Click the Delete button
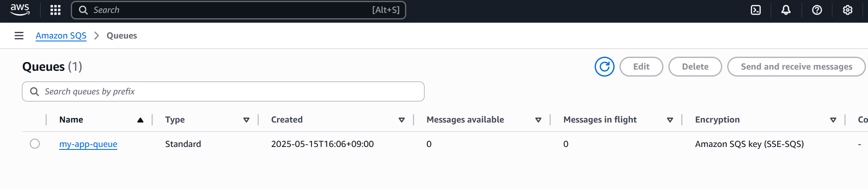Image resolution: width=868 pixels, height=190 pixels. (695, 67)
